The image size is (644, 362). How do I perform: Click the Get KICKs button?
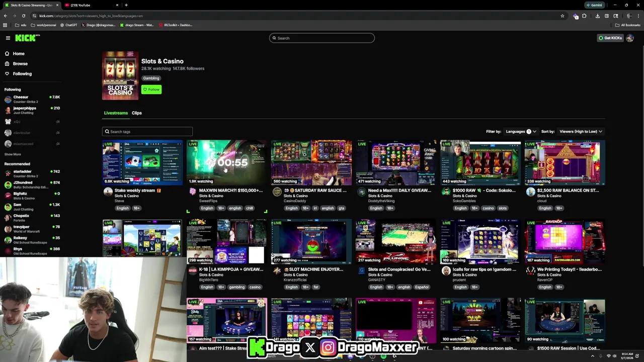610,38
